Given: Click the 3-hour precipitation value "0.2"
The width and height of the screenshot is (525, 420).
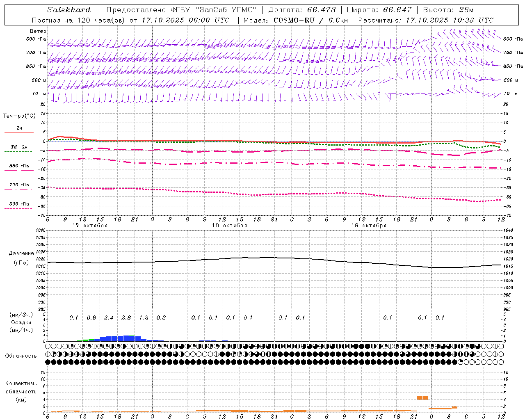Looking at the screenshot, I should [161, 318].
